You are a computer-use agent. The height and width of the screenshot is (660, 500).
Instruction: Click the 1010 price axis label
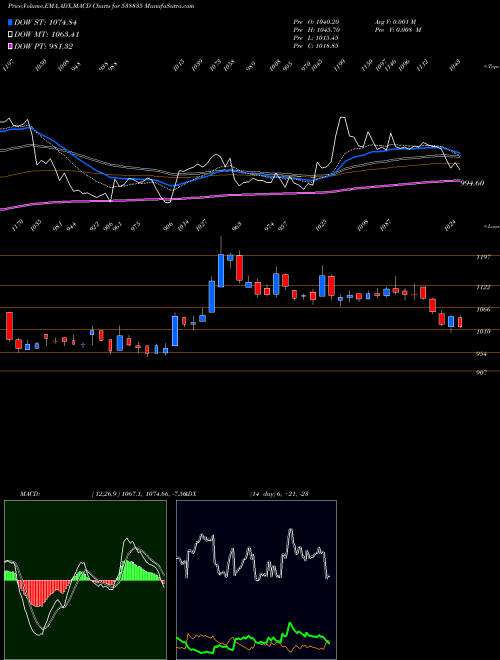point(483,331)
